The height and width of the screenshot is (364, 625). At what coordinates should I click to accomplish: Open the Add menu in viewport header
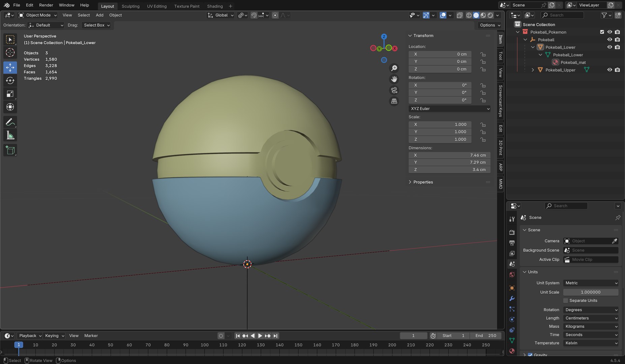[99, 15]
